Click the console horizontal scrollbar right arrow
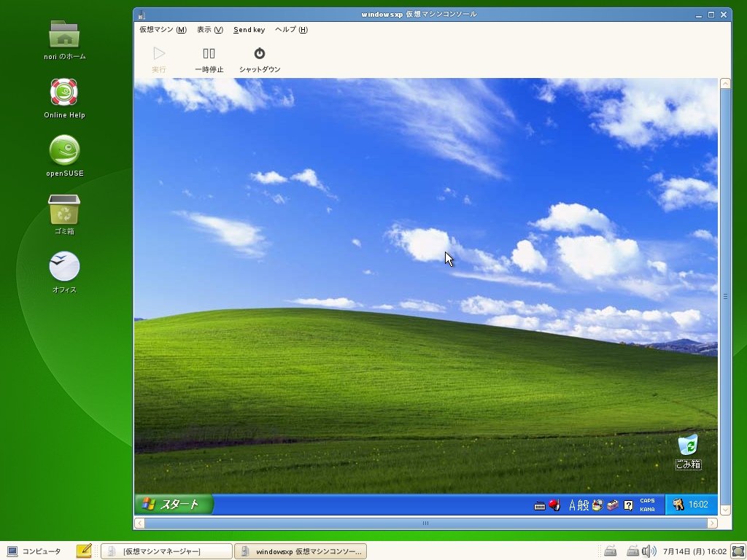This screenshot has width=747, height=560. point(712,523)
